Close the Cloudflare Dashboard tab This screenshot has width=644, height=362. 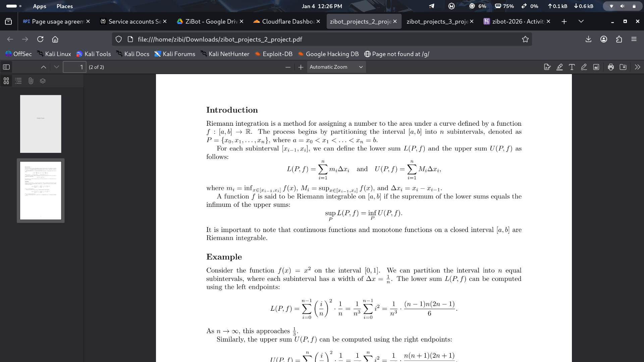point(318,21)
